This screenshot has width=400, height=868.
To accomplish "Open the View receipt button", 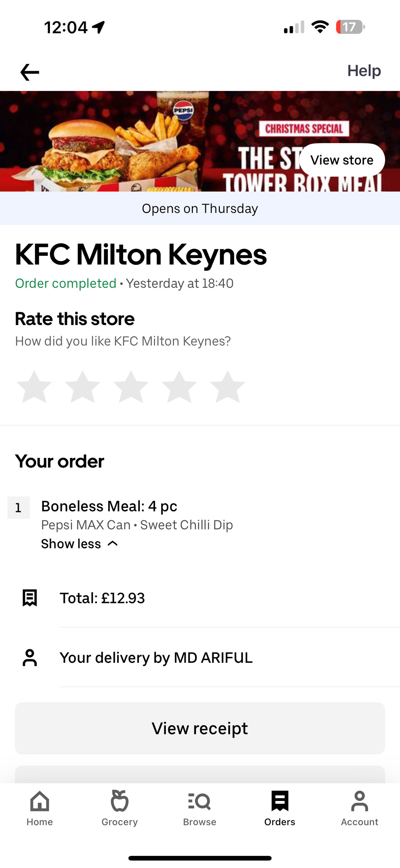I will (200, 728).
